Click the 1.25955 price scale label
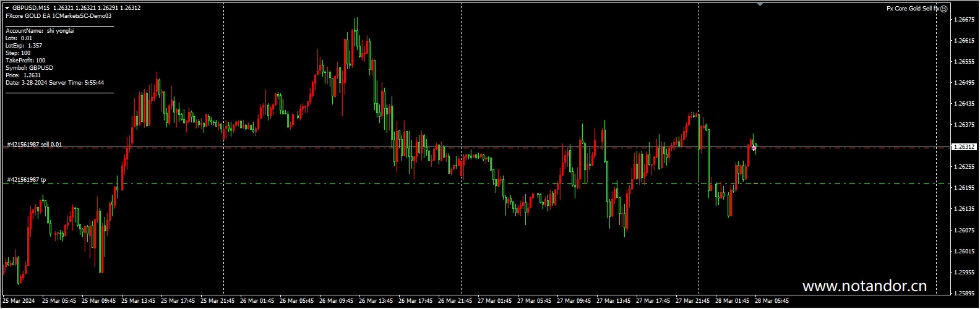 coord(964,273)
